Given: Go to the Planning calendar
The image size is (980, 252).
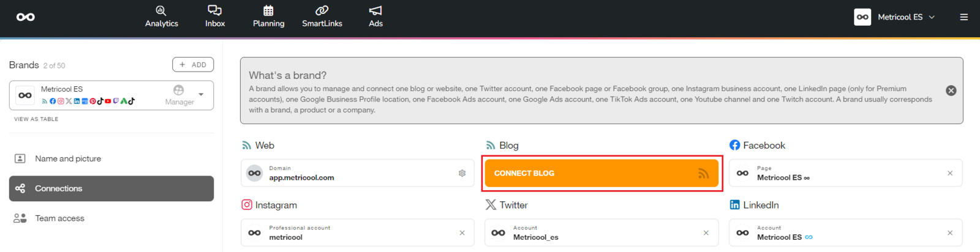Looking at the screenshot, I should 268,17.
